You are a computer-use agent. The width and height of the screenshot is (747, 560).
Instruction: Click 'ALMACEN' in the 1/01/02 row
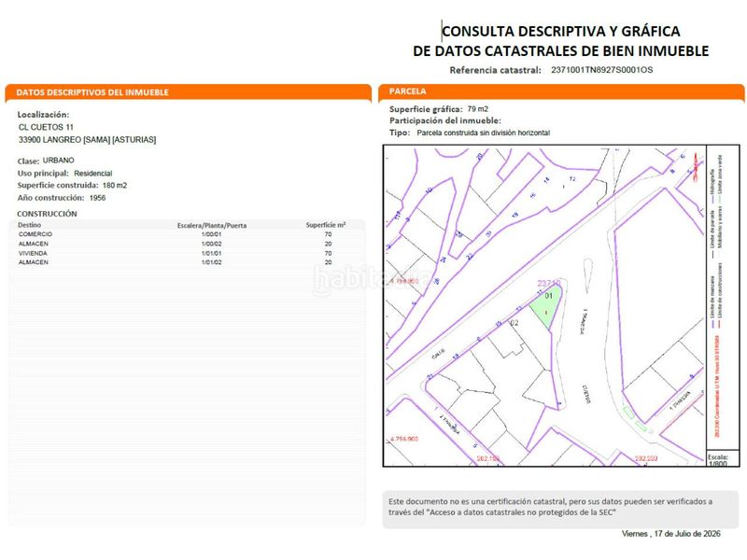34,262
